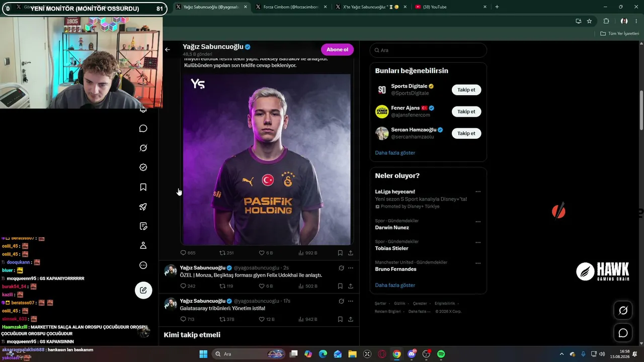Open options for the Tobias Stieler trend
Image resolution: width=644 pixels, height=362 pixels.
point(478,242)
